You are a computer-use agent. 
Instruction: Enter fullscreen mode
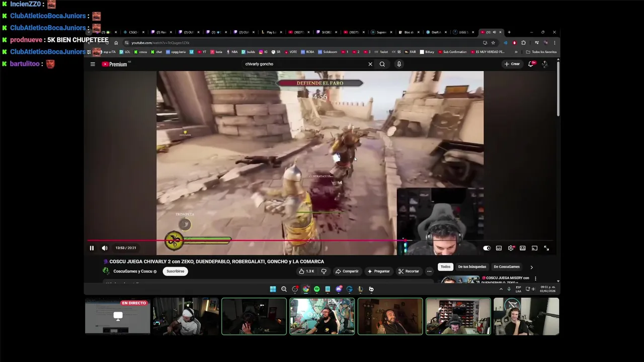pyautogui.click(x=546, y=248)
